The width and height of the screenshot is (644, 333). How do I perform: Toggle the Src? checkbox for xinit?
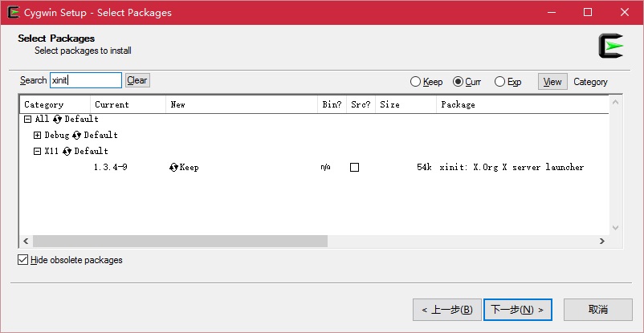(354, 167)
